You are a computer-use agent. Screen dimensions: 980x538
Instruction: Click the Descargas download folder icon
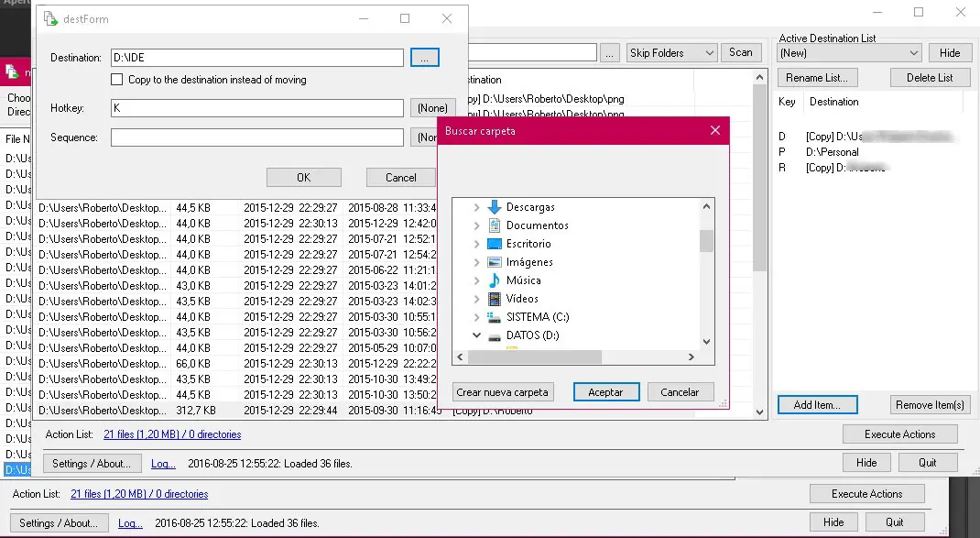tap(495, 207)
